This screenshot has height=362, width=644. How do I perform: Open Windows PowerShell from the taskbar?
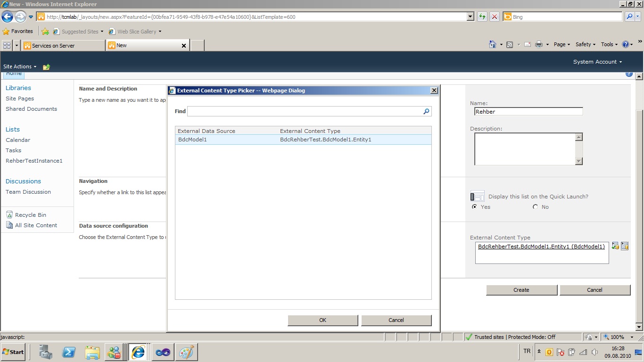pyautogui.click(x=69, y=352)
